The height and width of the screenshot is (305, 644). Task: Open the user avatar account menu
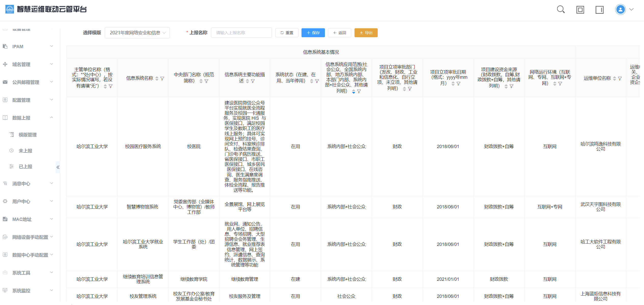[621, 10]
